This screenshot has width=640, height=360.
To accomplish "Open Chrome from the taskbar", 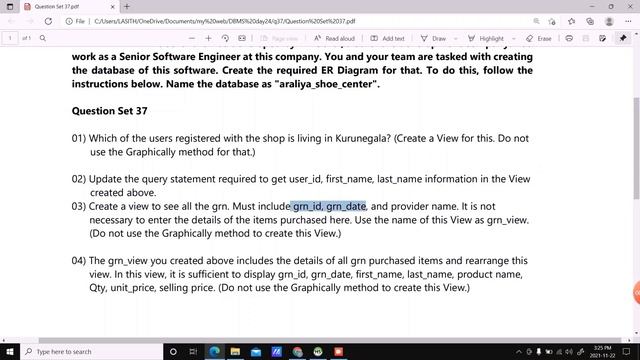I will 297,351.
